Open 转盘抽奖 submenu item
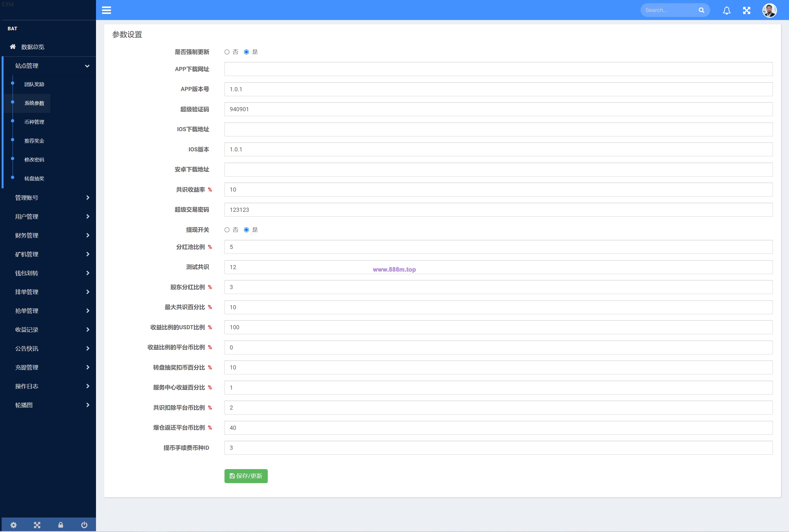Screen dimensions: 789x532 [34, 178]
